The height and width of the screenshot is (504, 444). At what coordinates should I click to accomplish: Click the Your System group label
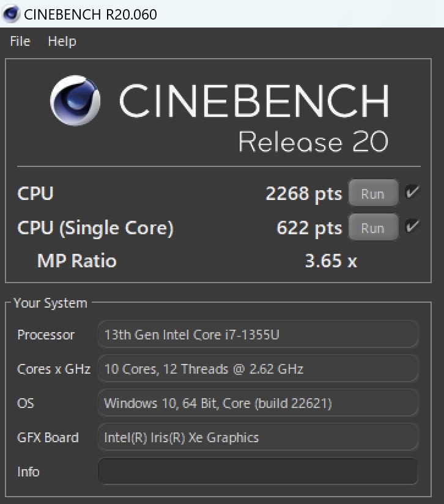tap(50, 303)
